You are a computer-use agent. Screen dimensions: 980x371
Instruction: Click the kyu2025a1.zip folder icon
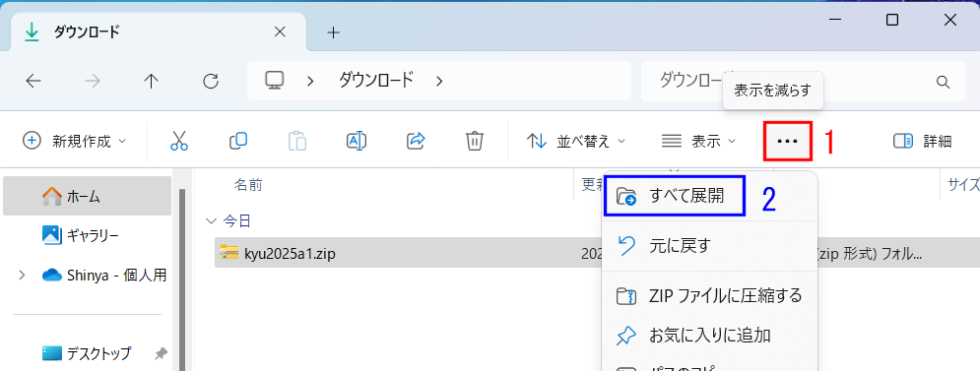tap(229, 252)
